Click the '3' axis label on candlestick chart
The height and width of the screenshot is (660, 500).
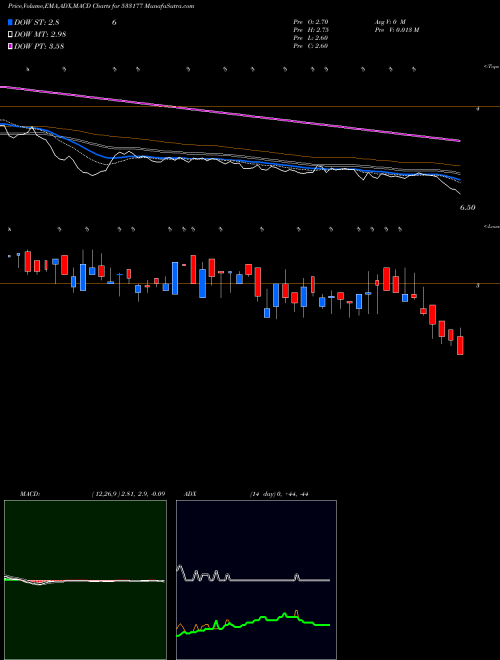(x=478, y=286)
